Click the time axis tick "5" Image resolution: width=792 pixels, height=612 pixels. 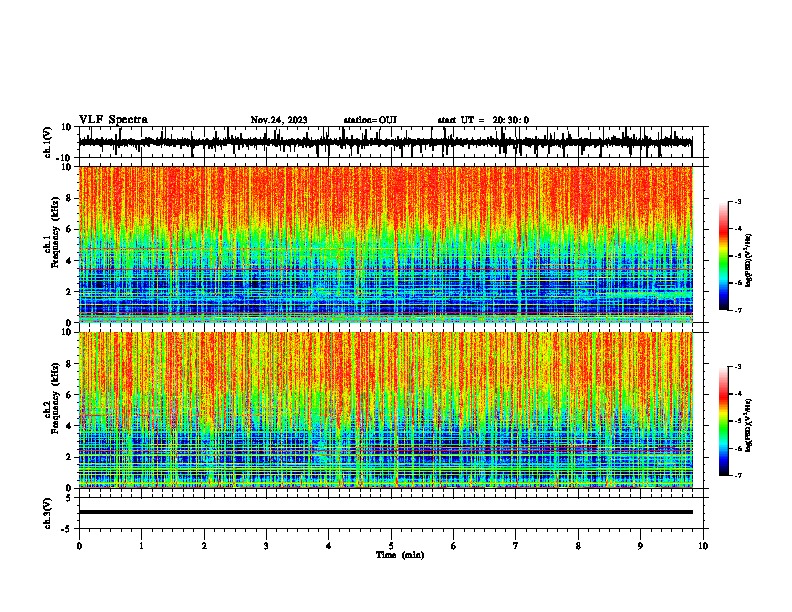tap(391, 546)
